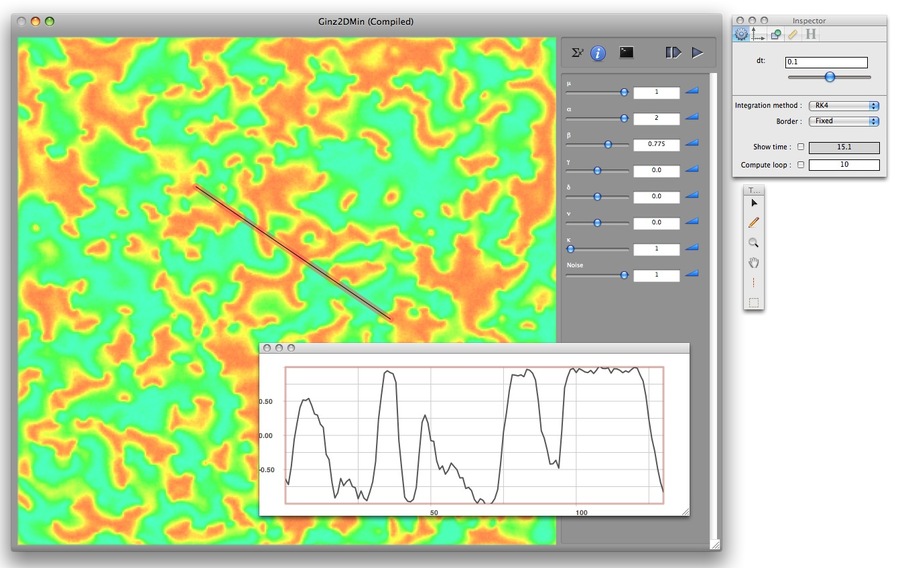The width and height of the screenshot is (900, 568).
Task: Click the β parameter slider handle
Action: coord(608,145)
